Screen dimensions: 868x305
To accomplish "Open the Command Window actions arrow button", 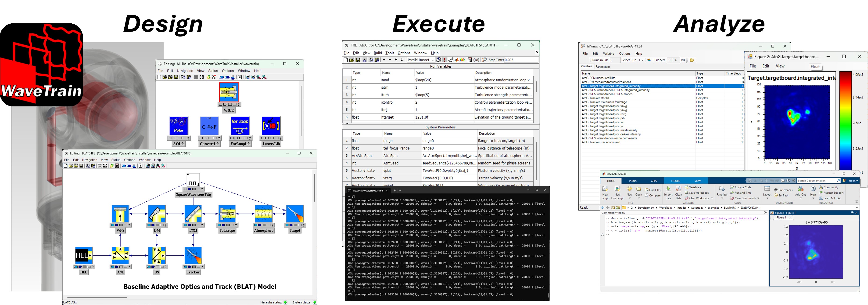I will [765, 213].
